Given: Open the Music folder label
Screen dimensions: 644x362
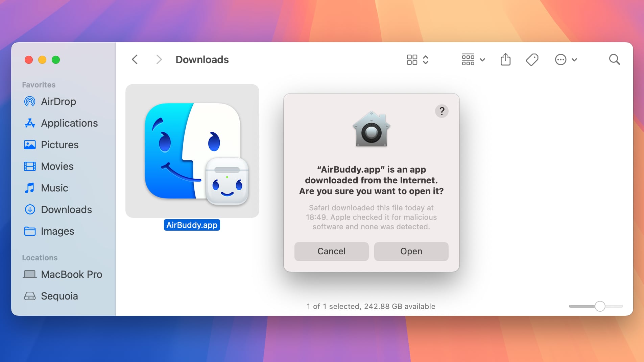Looking at the screenshot, I should click(x=54, y=188).
